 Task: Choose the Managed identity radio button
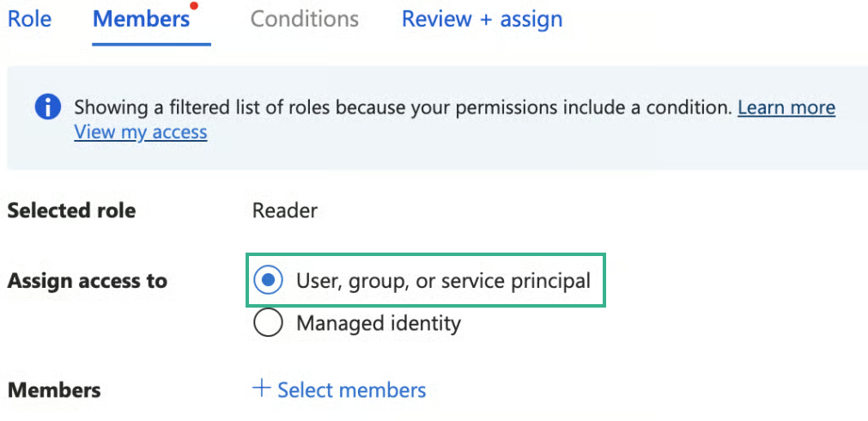(x=269, y=324)
